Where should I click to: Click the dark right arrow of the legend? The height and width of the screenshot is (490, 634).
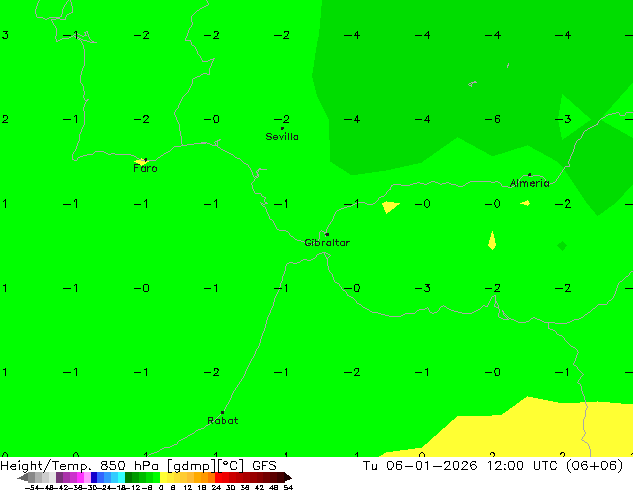[x=288, y=477]
